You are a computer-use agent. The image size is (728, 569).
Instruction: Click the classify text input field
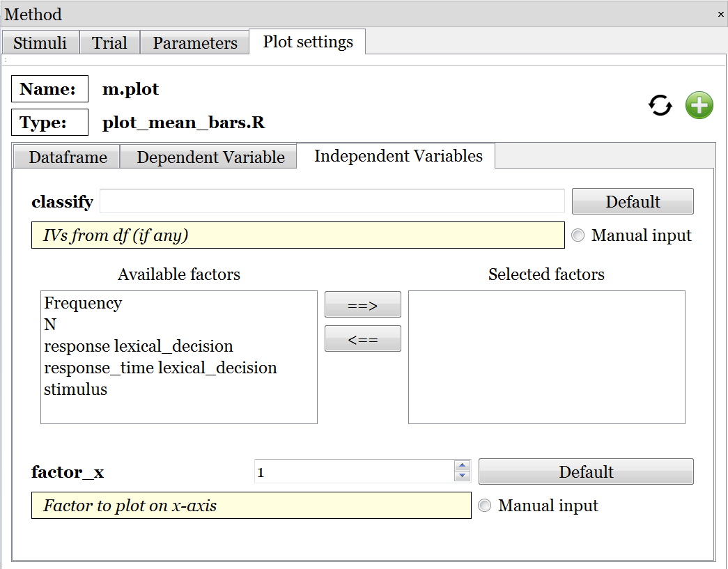point(332,202)
